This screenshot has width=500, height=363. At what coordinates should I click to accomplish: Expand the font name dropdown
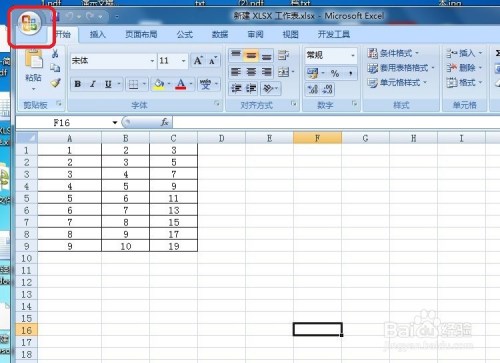152,61
